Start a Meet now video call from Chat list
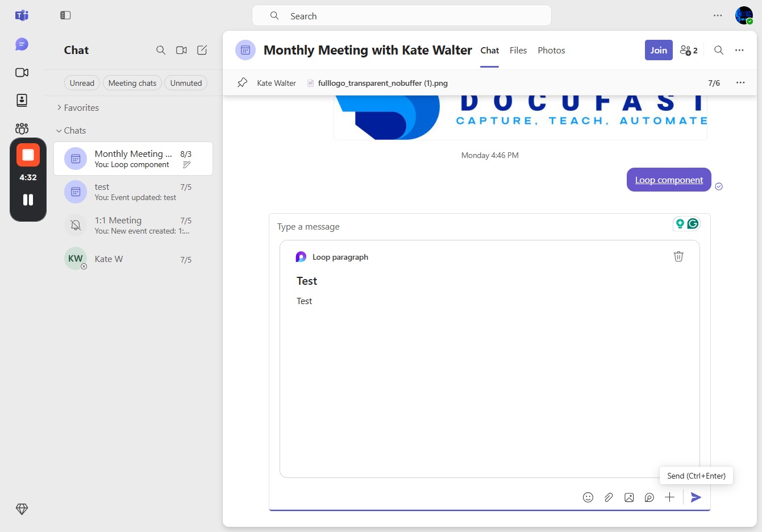 (181, 50)
